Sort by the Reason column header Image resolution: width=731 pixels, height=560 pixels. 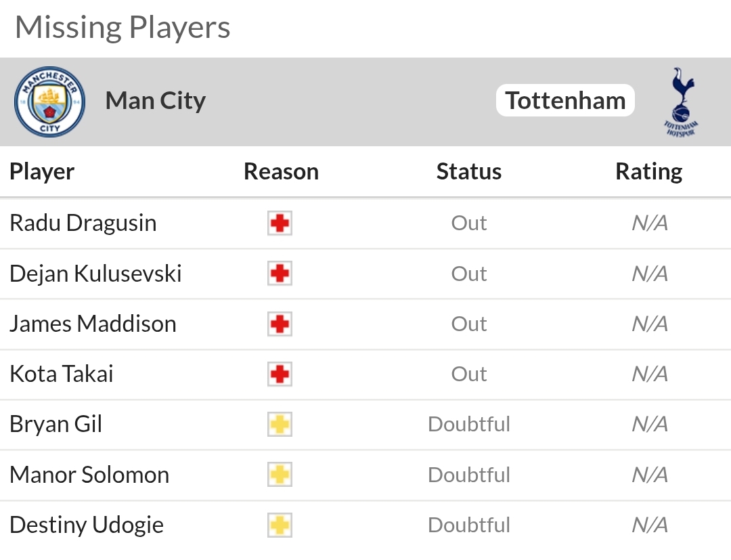pyautogui.click(x=281, y=171)
